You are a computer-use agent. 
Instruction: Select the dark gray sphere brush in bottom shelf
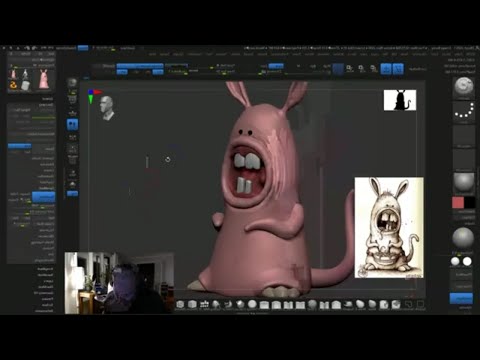pyautogui.click(x=312, y=304)
